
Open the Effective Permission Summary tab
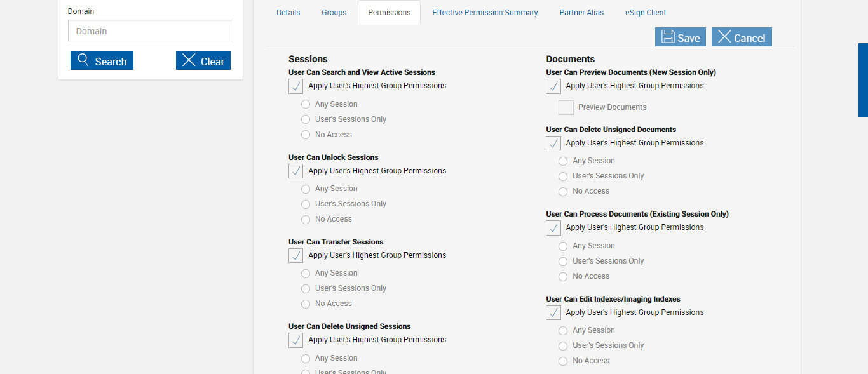coord(485,13)
